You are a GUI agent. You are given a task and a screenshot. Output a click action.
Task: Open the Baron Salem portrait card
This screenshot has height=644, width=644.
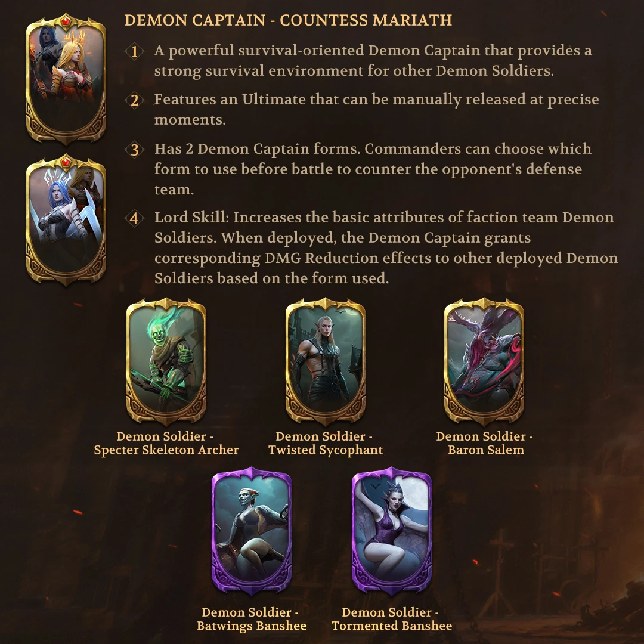tap(484, 361)
